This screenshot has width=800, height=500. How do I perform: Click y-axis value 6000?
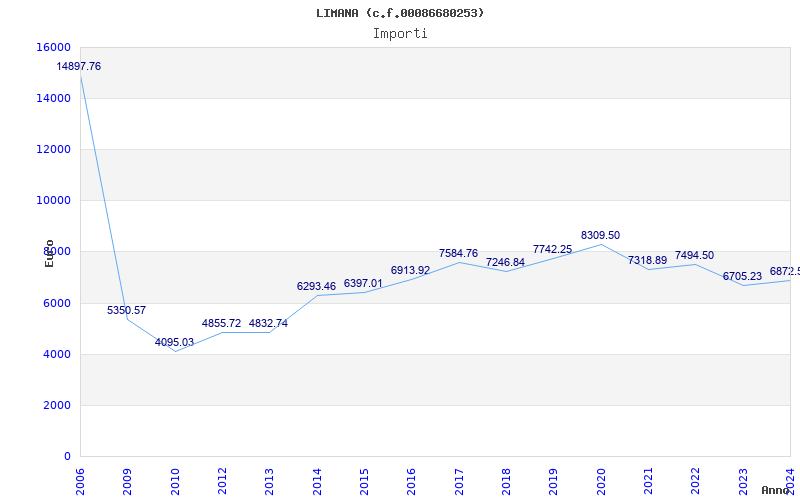tap(57, 303)
